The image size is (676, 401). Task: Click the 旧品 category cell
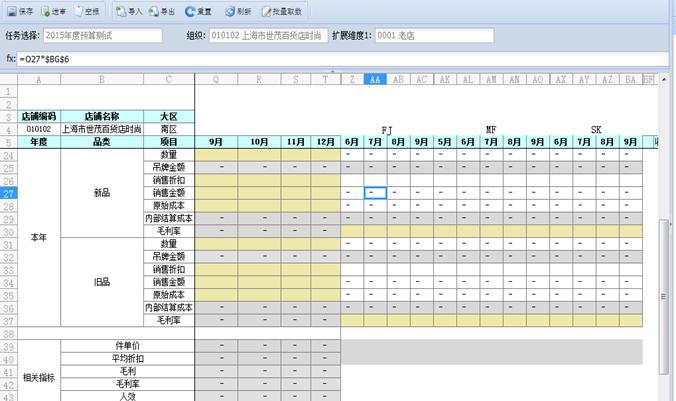click(102, 282)
